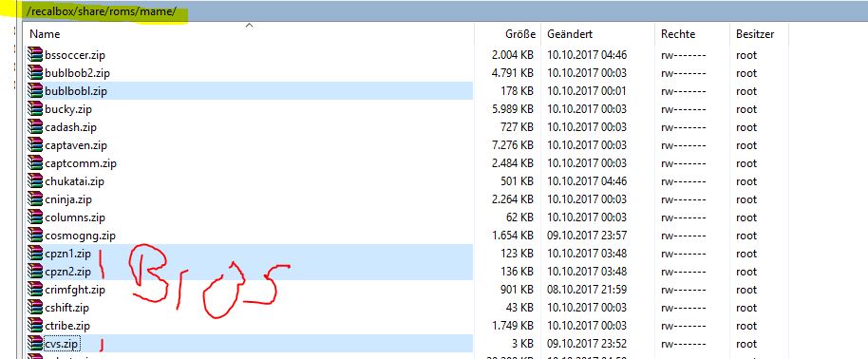Click the bssoccer.zip archive icon
The height and width of the screenshot is (359, 868).
pyautogui.click(x=35, y=55)
